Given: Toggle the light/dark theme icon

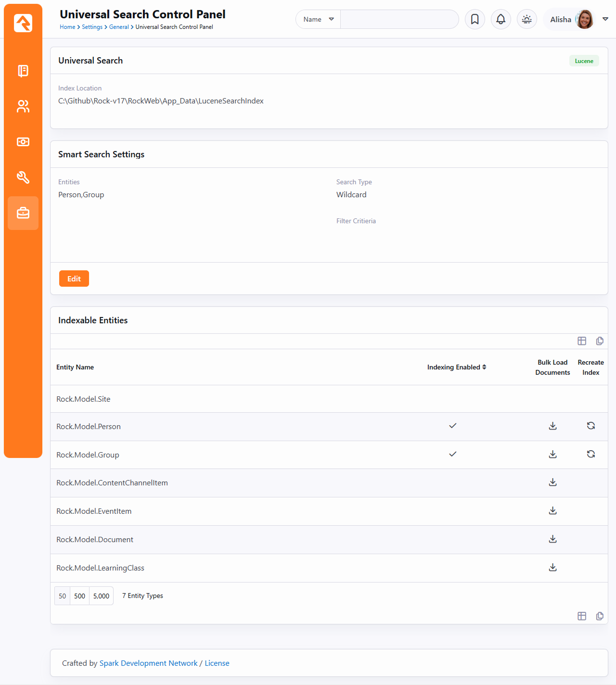Looking at the screenshot, I should (526, 19).
